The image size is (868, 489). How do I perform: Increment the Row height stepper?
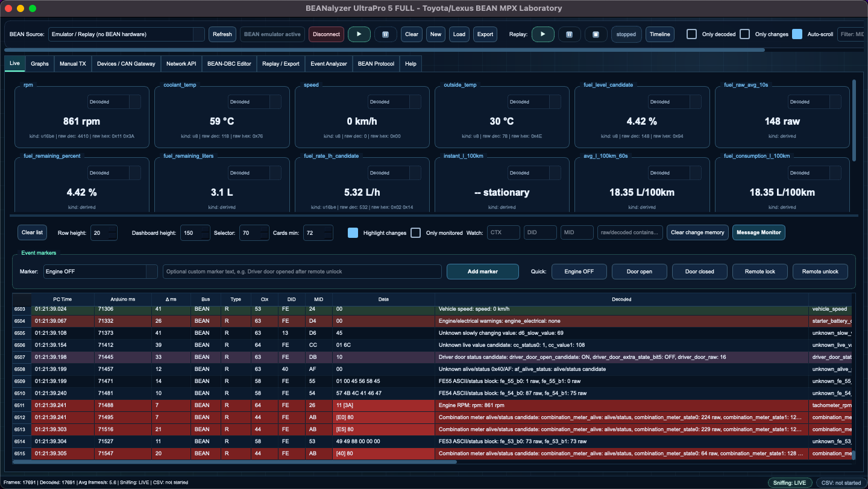[112, 229]
